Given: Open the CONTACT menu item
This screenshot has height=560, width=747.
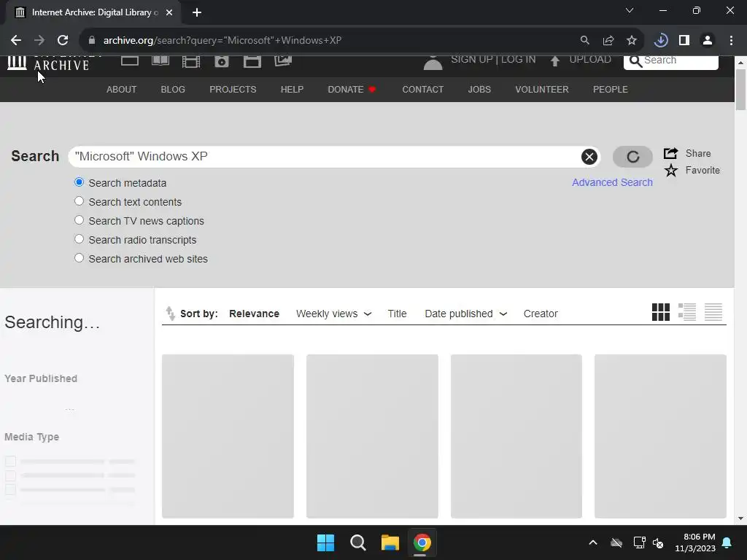Looking at the screenshot, I should 422,90.
